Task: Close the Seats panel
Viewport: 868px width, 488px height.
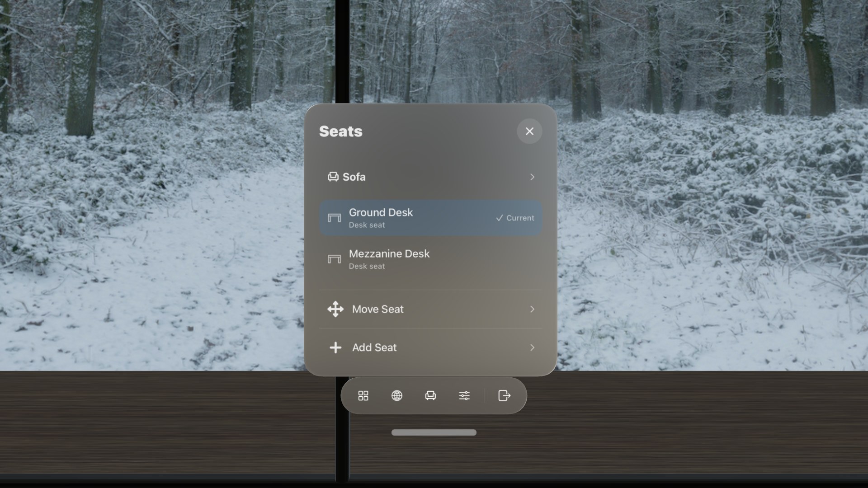Action: 529,131
